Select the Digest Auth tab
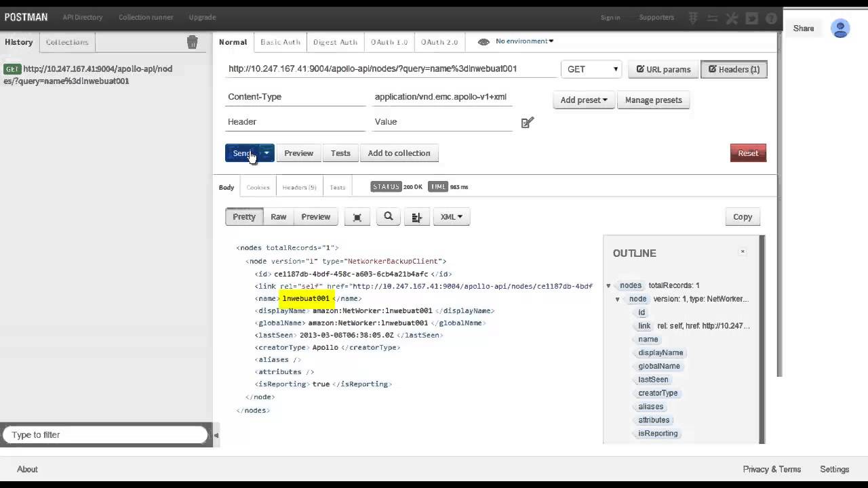Screen dimensions: 868x488 (x=335, y=42)
